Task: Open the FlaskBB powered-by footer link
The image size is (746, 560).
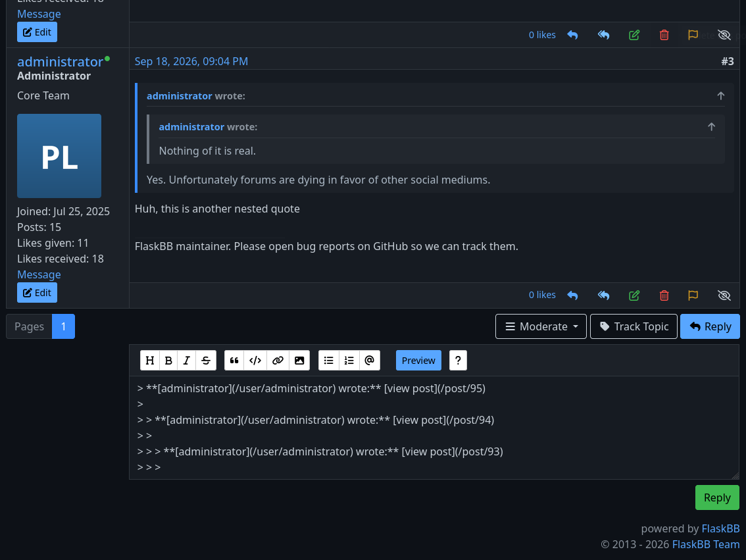Action: click(720, 528)
